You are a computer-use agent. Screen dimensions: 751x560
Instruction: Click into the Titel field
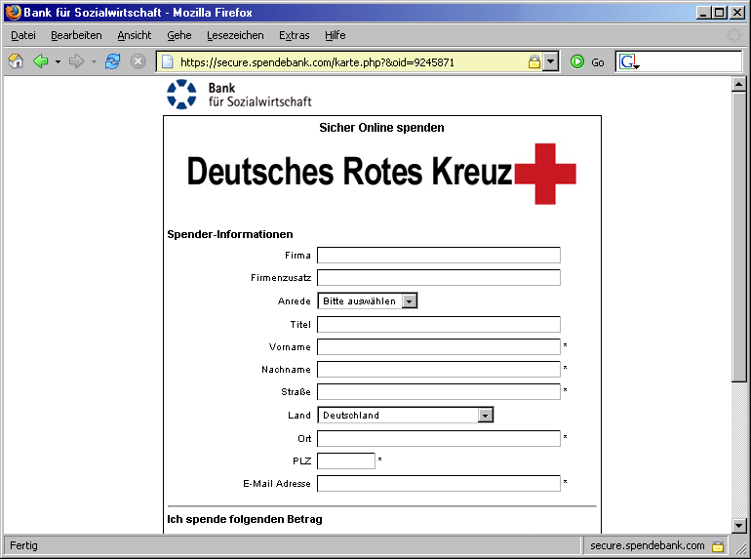click(x=438, y=324)
